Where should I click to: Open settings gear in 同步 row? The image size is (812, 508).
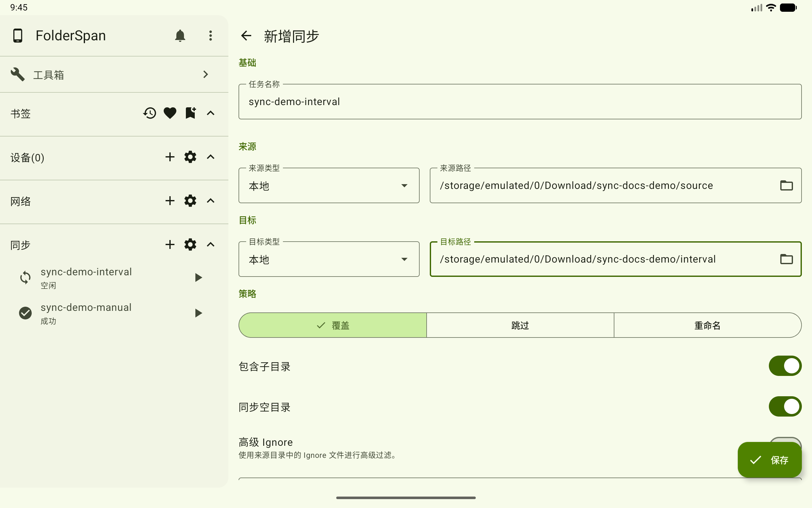[190, 244]
